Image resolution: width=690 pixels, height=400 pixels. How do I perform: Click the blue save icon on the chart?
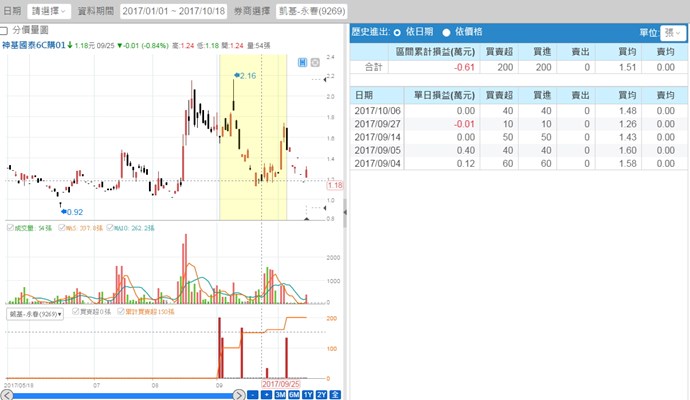[303, 63]
